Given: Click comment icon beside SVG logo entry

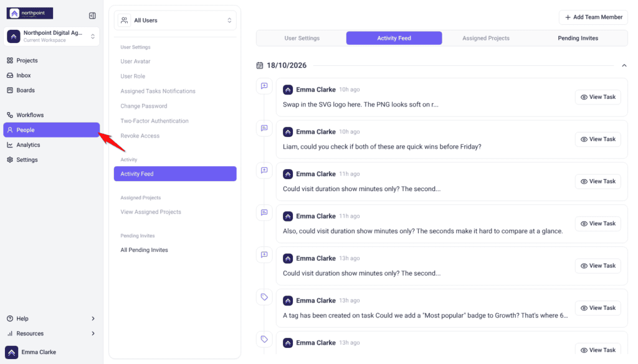Looking at the screenshot, I should 264,86.
